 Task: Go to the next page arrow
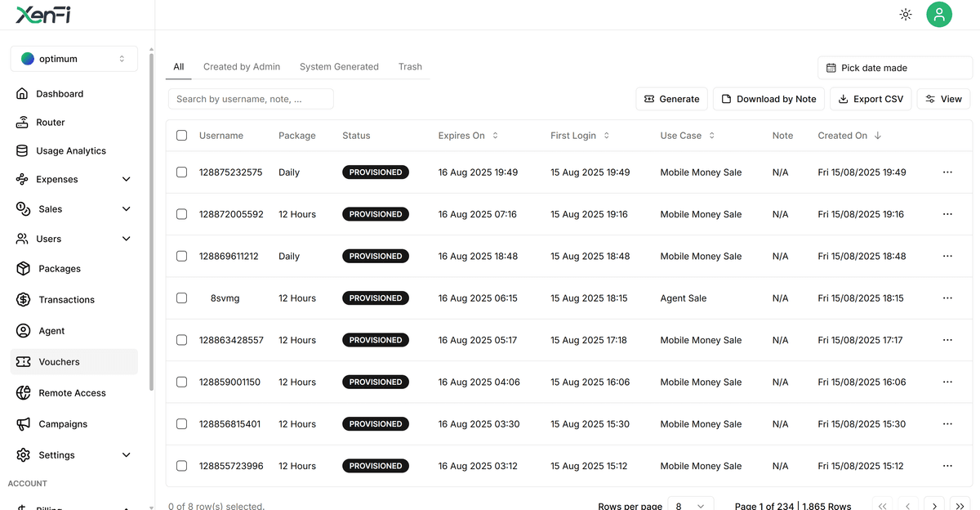pos(934,506)
